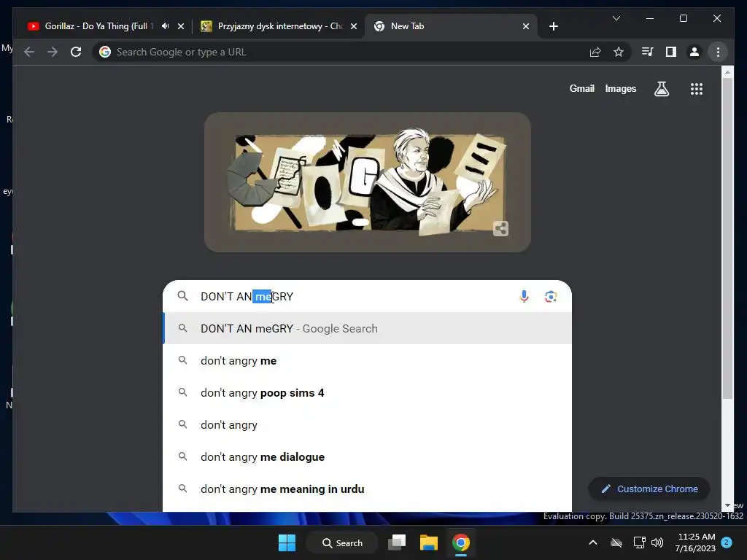Click the browser back arrow
The height and width of the screenshot is (560, 747).
[29, 52]
